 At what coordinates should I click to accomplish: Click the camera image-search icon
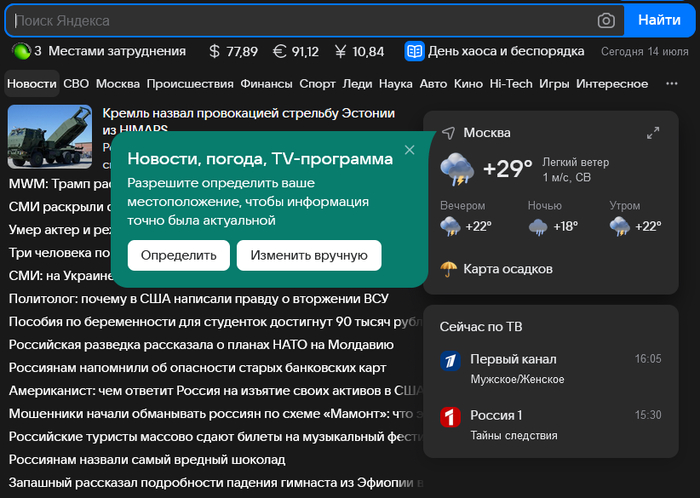pos(606,21)
